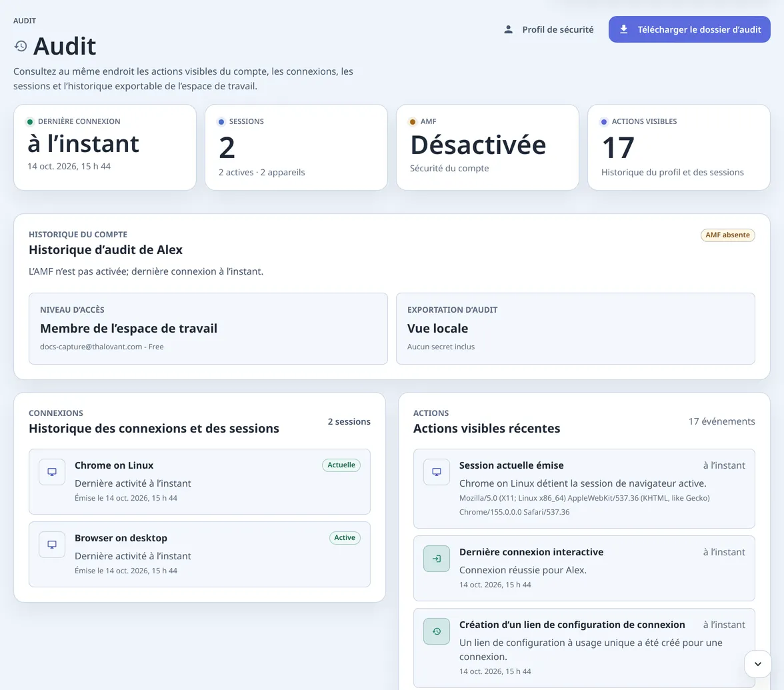The image size is (784, 690).
Task: Open the AMF Désactivée summary card
Action: pos(487,147)
